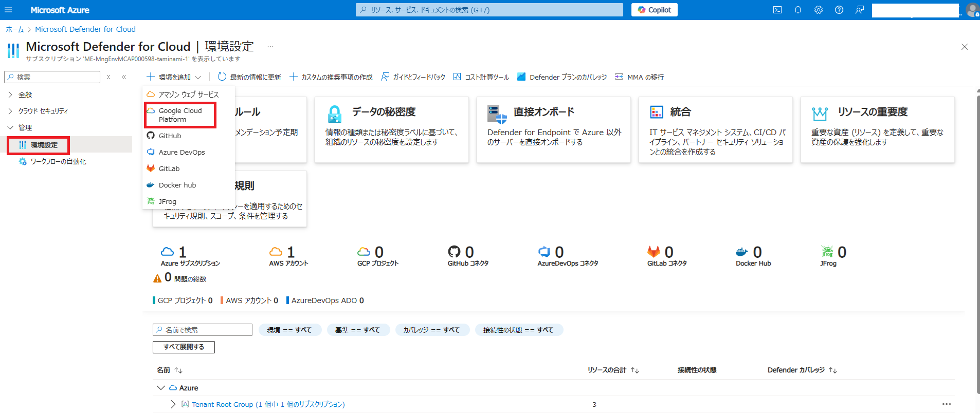Open the notifications bell
980x414 pixels.
[x=798, y=10]
